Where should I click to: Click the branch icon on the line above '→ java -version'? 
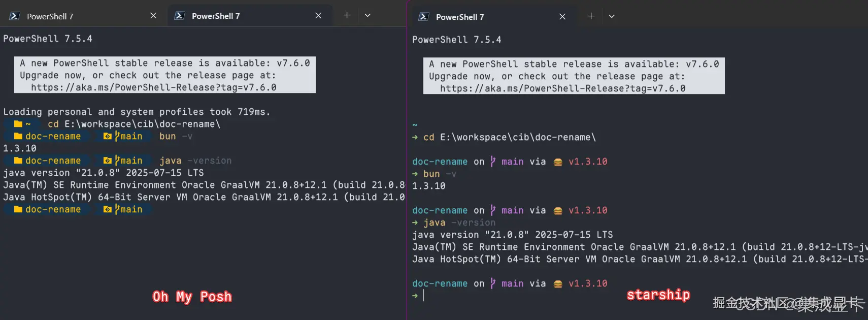pyautogui.click(x=493, y=210)
